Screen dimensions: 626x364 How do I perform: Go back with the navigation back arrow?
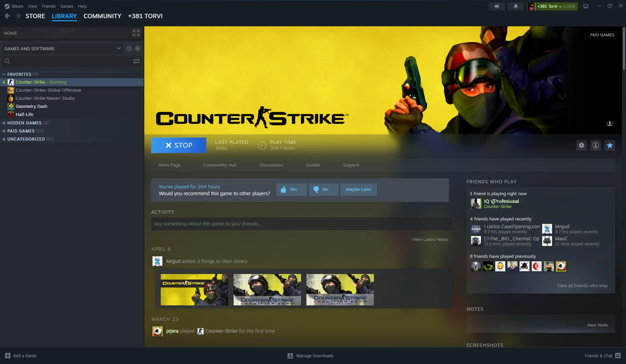click(x=7, y=16)
